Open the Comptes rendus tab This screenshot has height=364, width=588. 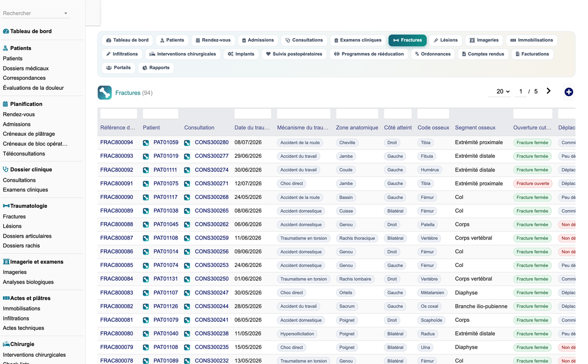click(483, 54)
